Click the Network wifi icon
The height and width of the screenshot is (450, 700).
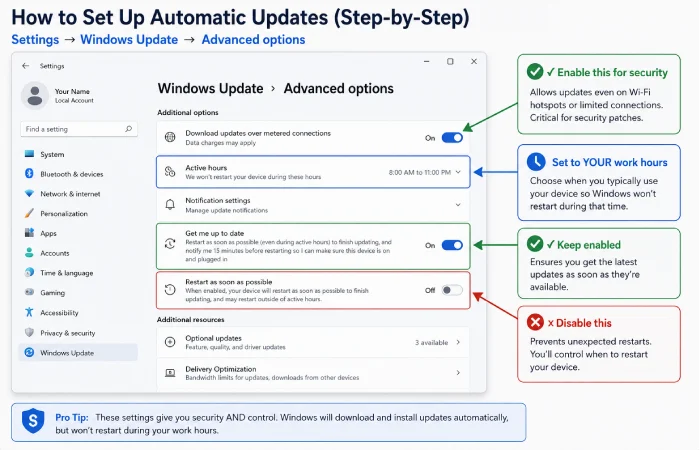(29, 193)
